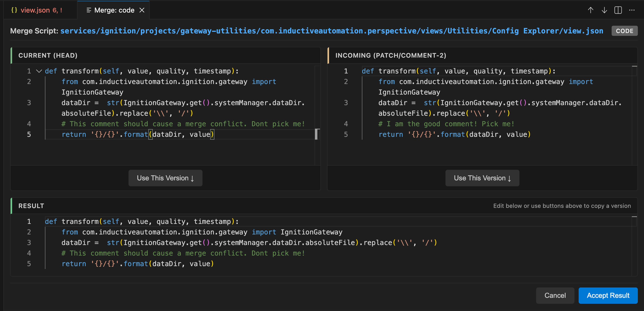Go to previous change with up arrow

[591, 10]
